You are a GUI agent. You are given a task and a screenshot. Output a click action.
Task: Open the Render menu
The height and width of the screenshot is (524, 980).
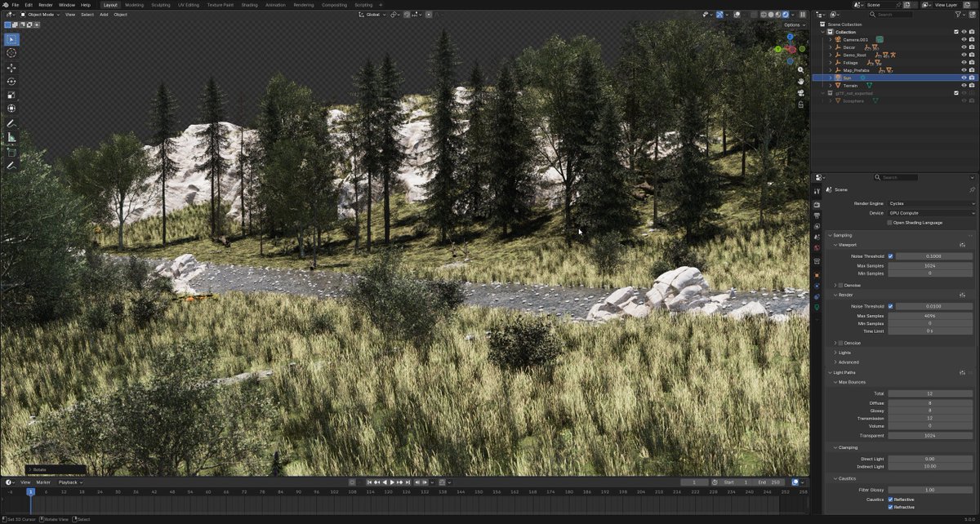(46, 5)
